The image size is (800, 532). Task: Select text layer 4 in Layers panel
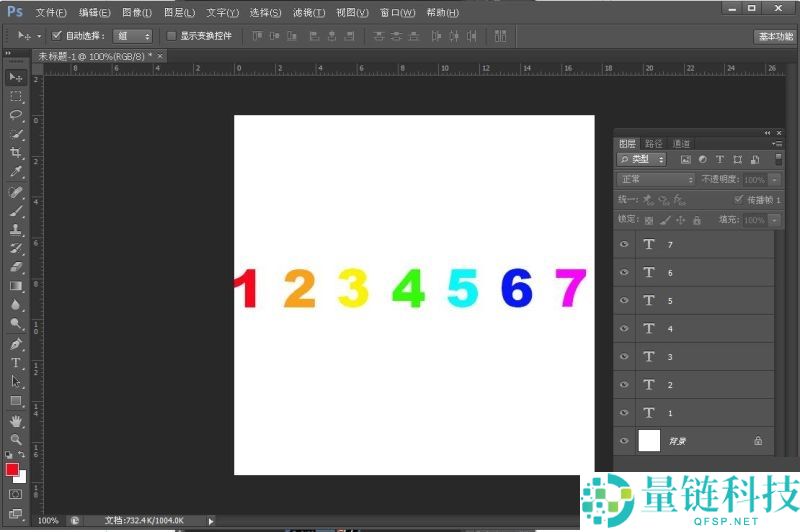[x=700, y=328]
